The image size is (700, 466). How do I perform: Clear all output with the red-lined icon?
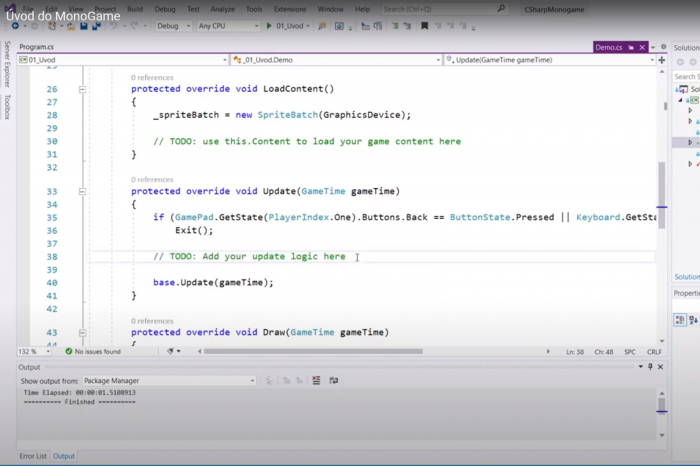click(316, 380)
